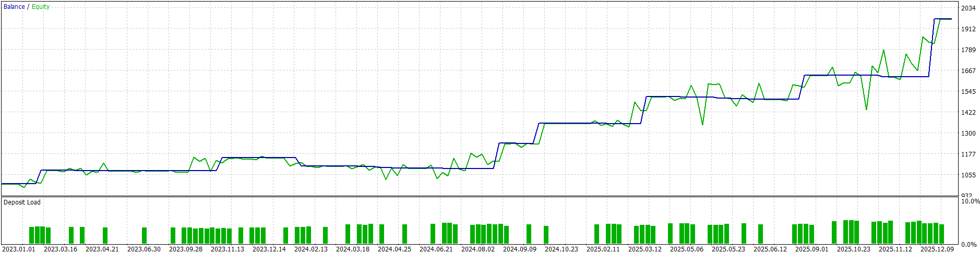Image resolution: width=980 pixels, height=253 pixels.
Task: Click the 2025.02.11 date label
Action: (x=603, y=249)
